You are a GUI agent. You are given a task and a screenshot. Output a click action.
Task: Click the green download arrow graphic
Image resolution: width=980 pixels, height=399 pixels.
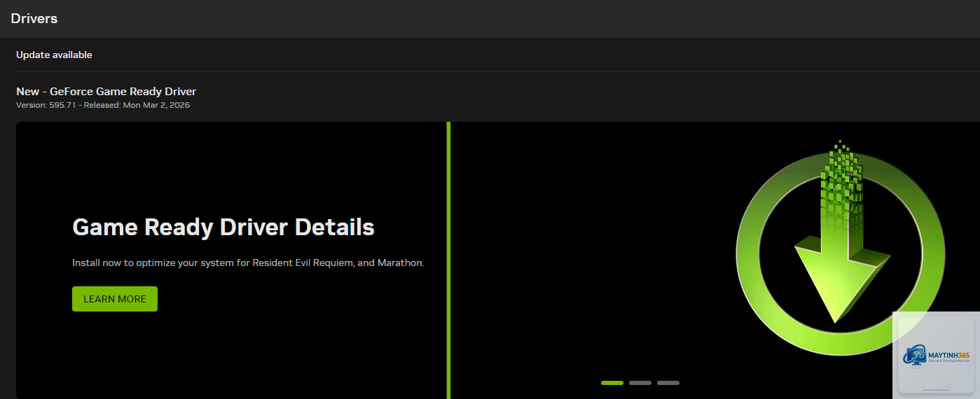click(840, 246)
